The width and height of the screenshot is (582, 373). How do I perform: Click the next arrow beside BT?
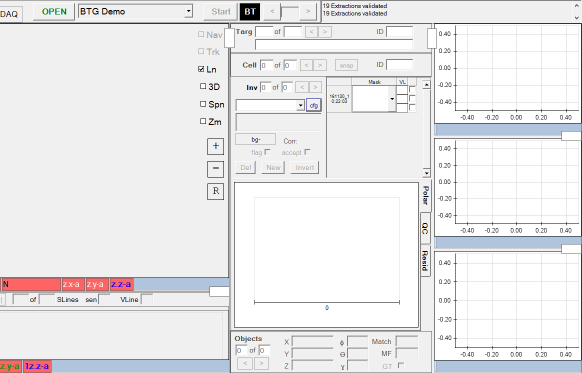pyautogui.click(x=308, y=12)
